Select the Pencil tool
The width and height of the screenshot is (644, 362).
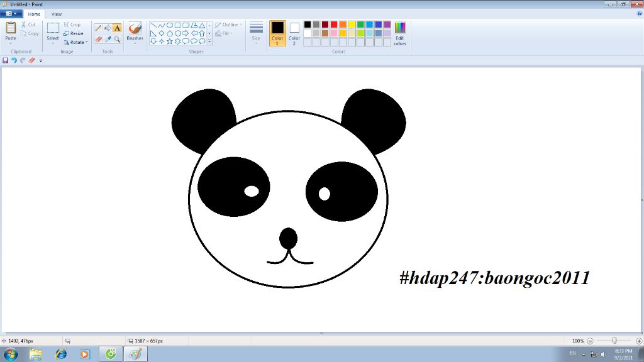pyautogui.click(x=98, y=28)
